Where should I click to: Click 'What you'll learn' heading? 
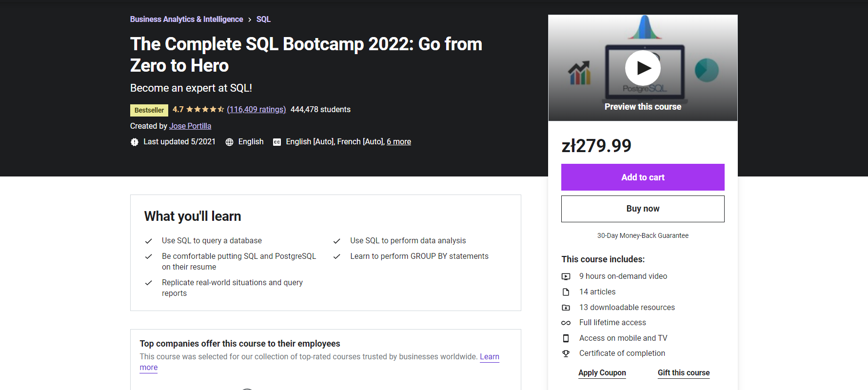pos(193,216)
